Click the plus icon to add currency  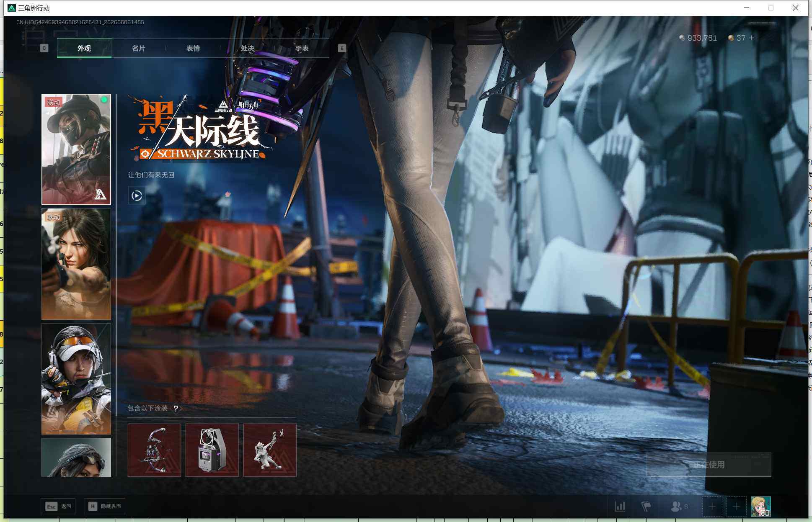point(752,38)
